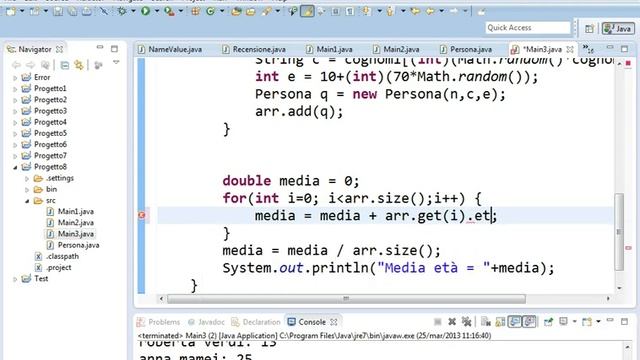Remove launch in Console toolbar
Screen dimensions: 640x360
(452, 322)
